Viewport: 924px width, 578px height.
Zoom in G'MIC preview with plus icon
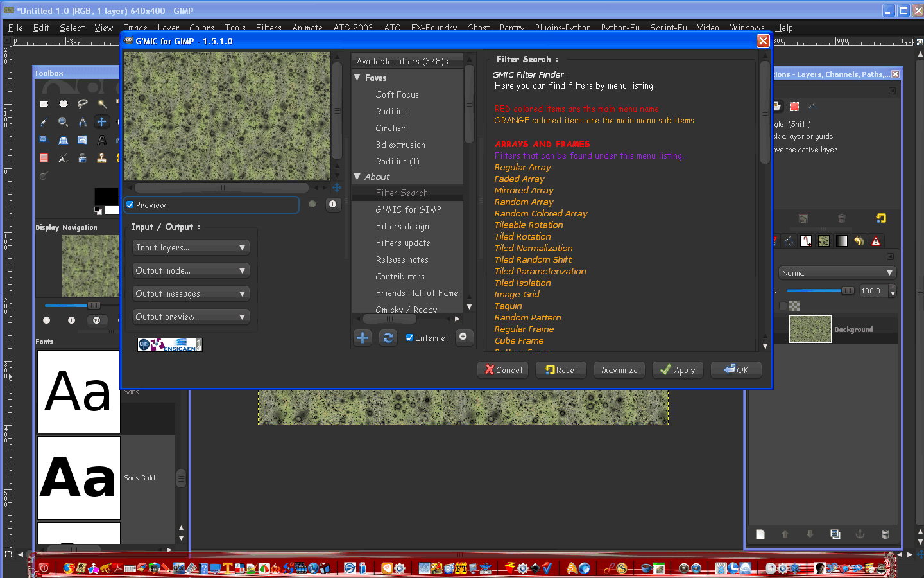coord(332,204)
